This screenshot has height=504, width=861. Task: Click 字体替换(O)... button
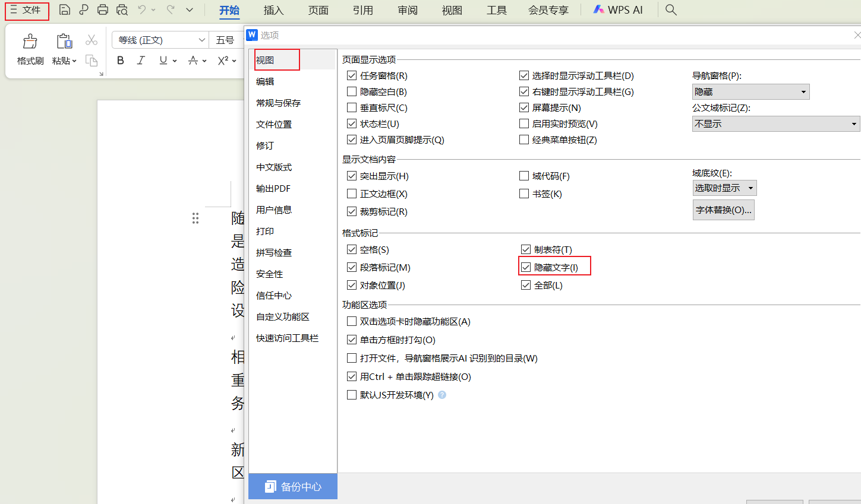724,210
